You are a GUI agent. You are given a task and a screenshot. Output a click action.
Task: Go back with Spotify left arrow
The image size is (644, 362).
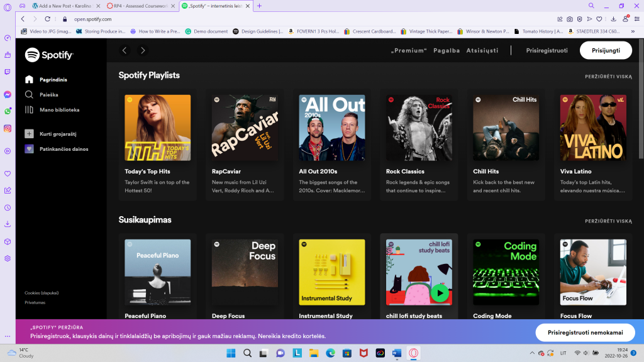[x=125, y=50]
